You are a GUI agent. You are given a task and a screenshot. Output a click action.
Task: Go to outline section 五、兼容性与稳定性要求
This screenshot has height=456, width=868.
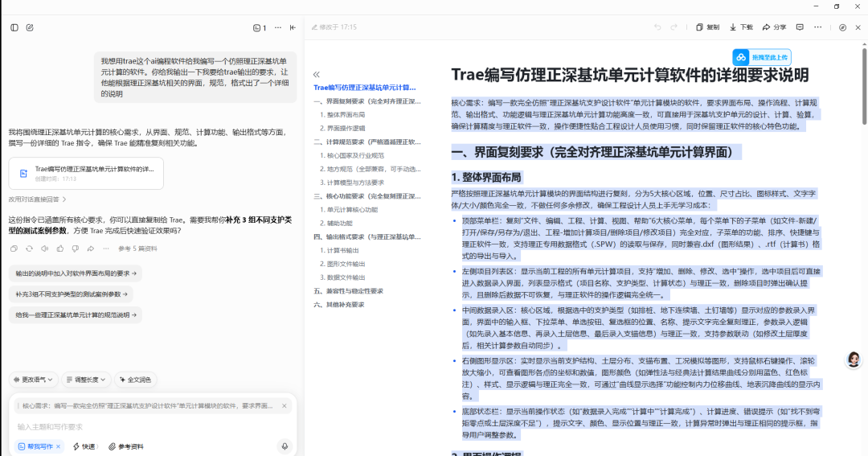348,291
